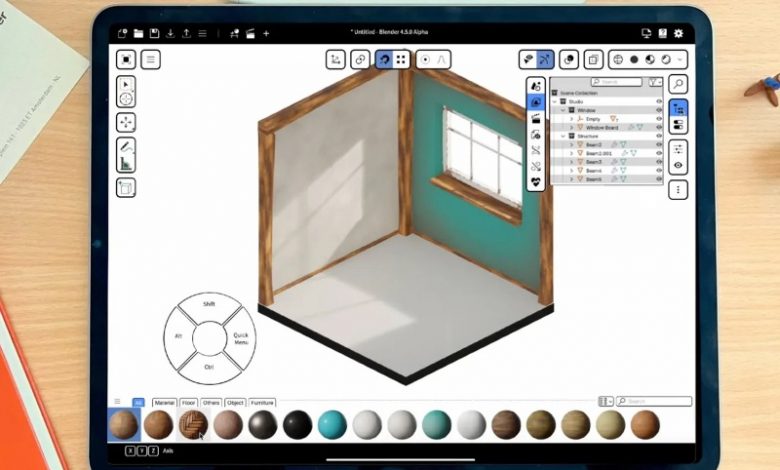
Task: Choose the Add Cube tool
Action: (127, 187)
